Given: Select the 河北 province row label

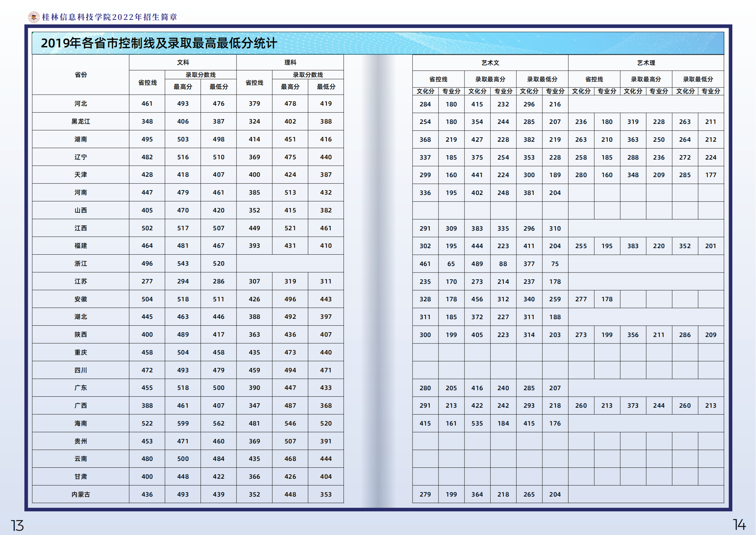Looking at the screenshot, I should pos(81,104).
